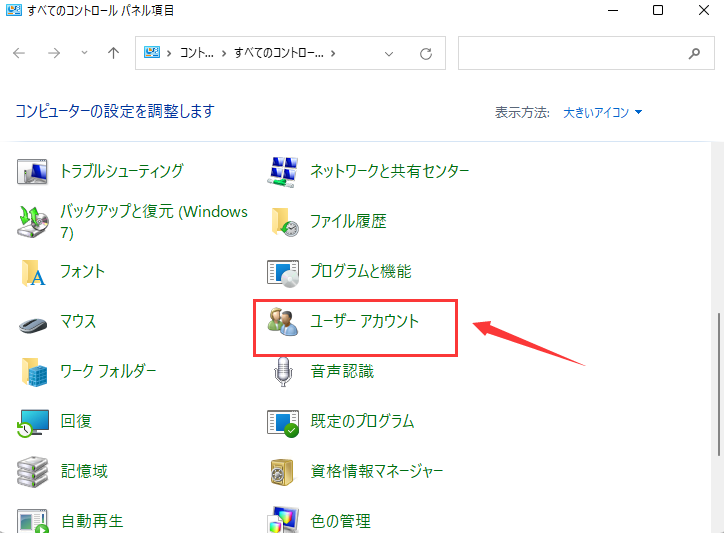
Task: Click the ファイル履歴 link text
Action: [348, 222]
